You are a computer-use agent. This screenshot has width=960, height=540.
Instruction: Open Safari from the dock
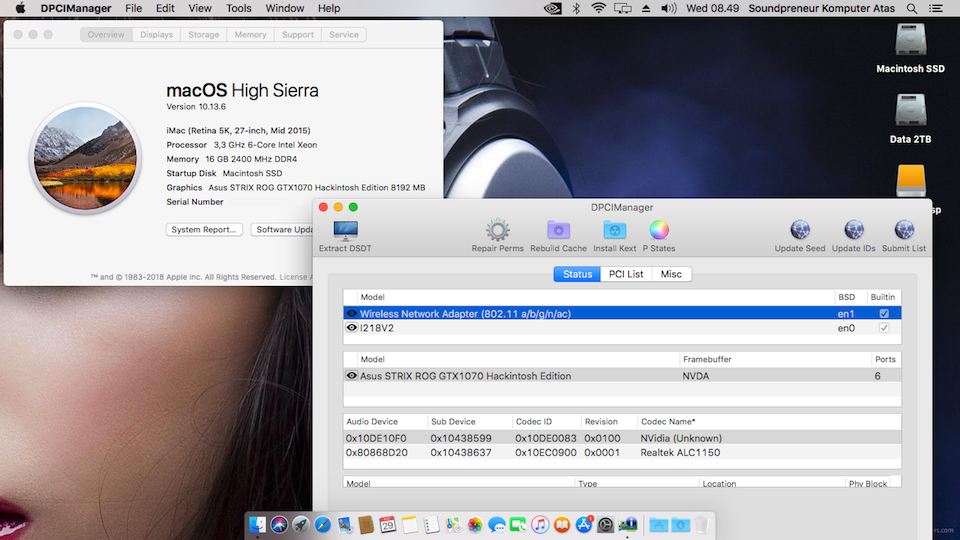(323, 525)
